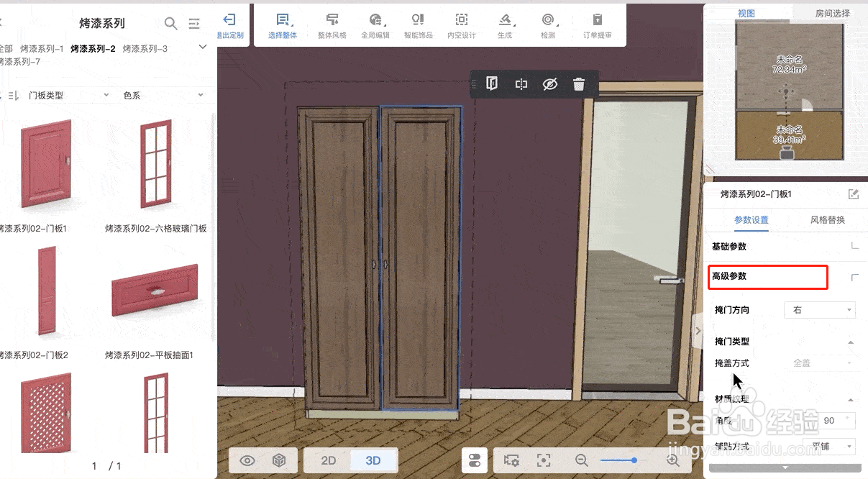Viewport: 868px width, 479px height.
Task: Select the 烤漆系列02-六格玻璃门板 thumbnail
Action: (x=155, y=164)
